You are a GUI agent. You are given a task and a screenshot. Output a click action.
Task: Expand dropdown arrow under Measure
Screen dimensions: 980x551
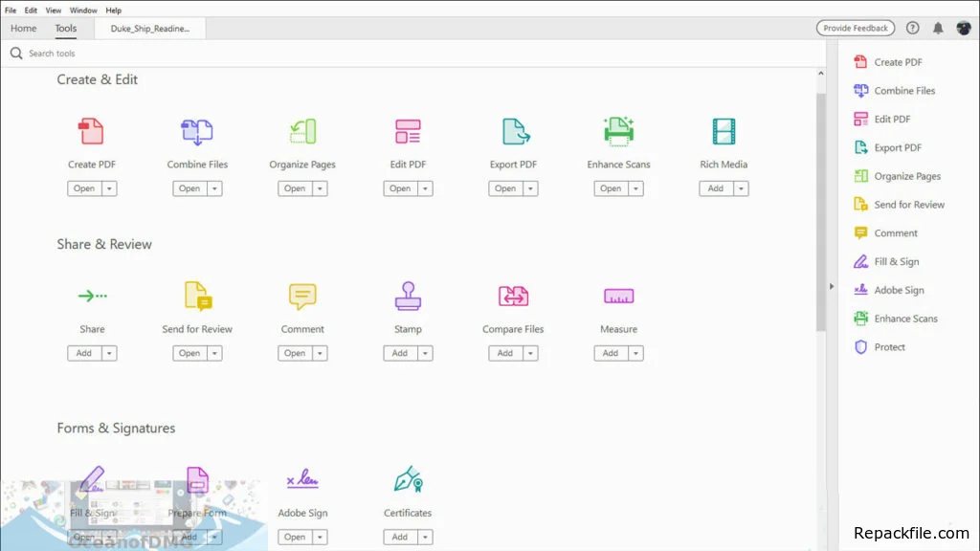tap(635, 354)
